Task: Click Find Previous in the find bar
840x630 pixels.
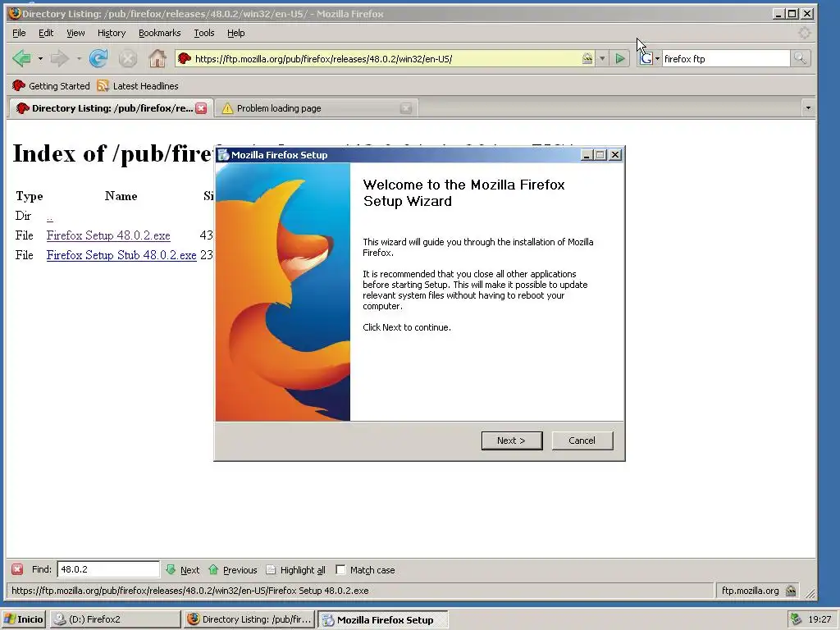Action: coord(233,569)
